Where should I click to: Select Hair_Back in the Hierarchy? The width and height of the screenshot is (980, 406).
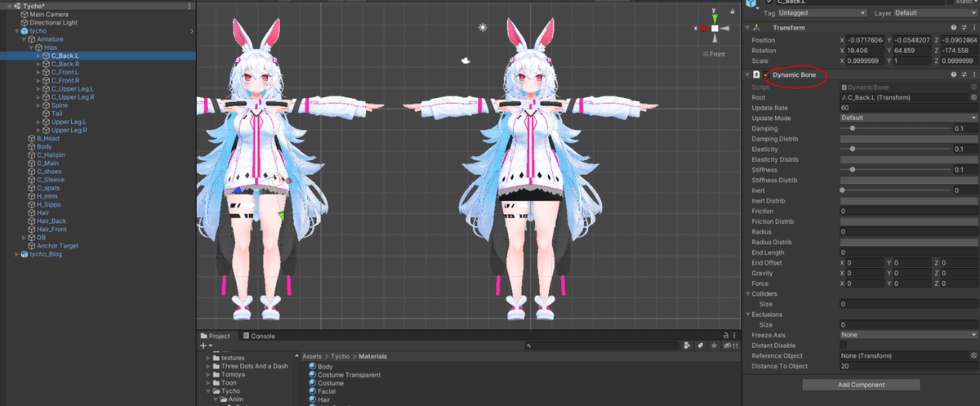[52, 221]
